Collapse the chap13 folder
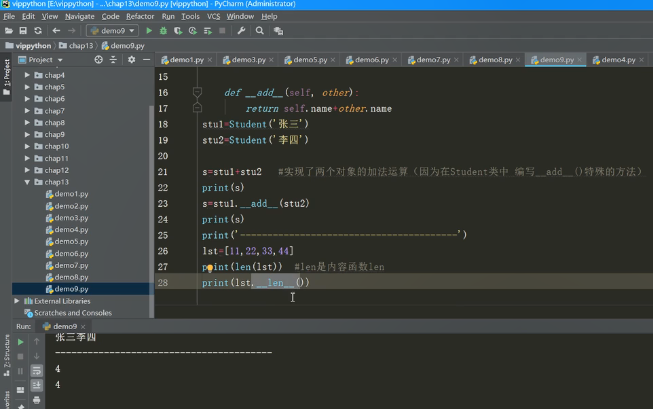Image resolution: width=653 pixels, height=409 pixels. click(x=27, y=182)
